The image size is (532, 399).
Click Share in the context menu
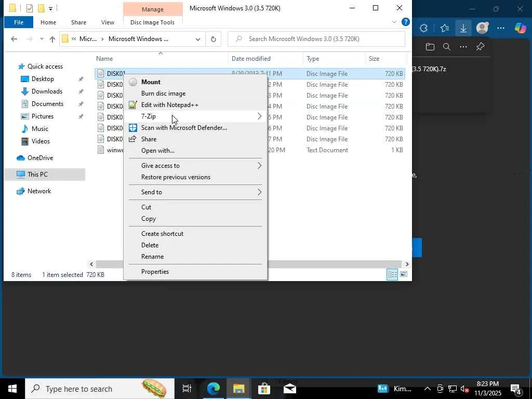point(149,139)
